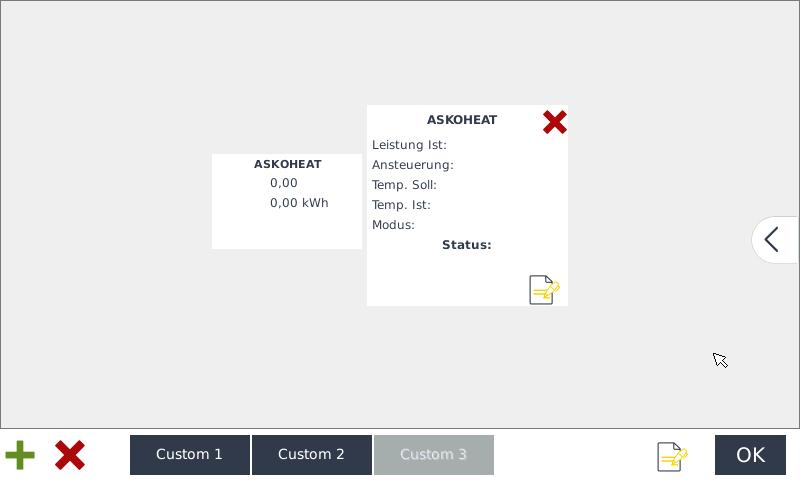Click the 0,00 kWh value in small widget
Image resolution: width=800 pixels, height=480 pixels.
point(299,203)
